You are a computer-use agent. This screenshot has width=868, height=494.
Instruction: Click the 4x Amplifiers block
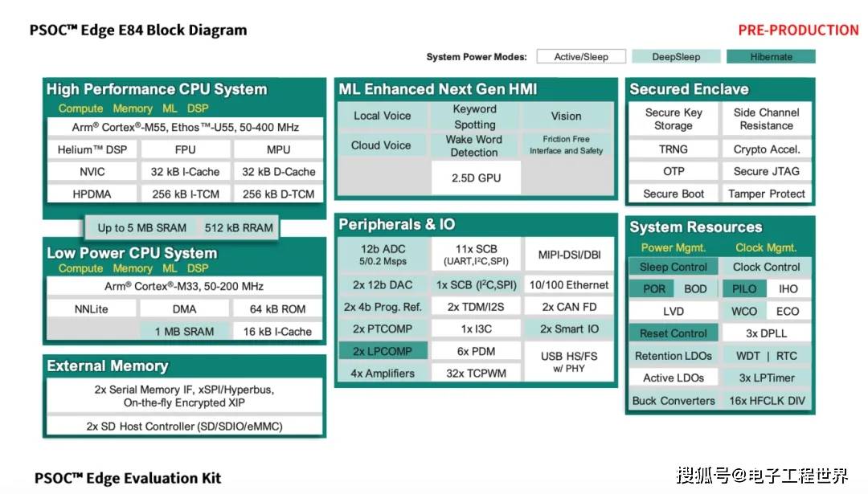pos(383,373)
